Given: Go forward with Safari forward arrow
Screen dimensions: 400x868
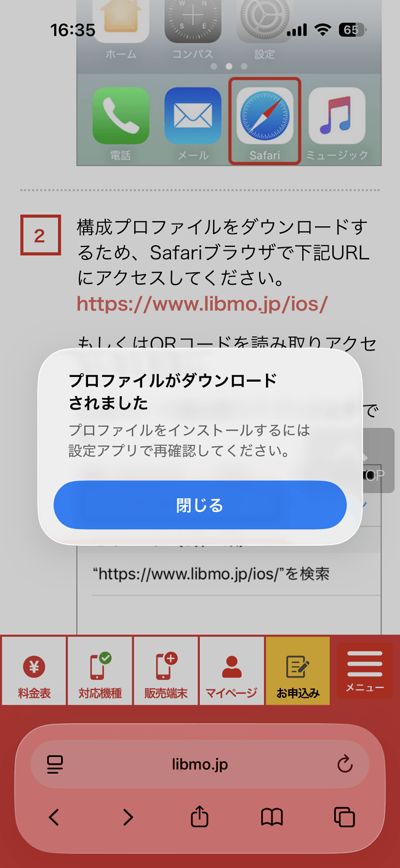Looking at the screenshot, I should (x=127, y=817).
